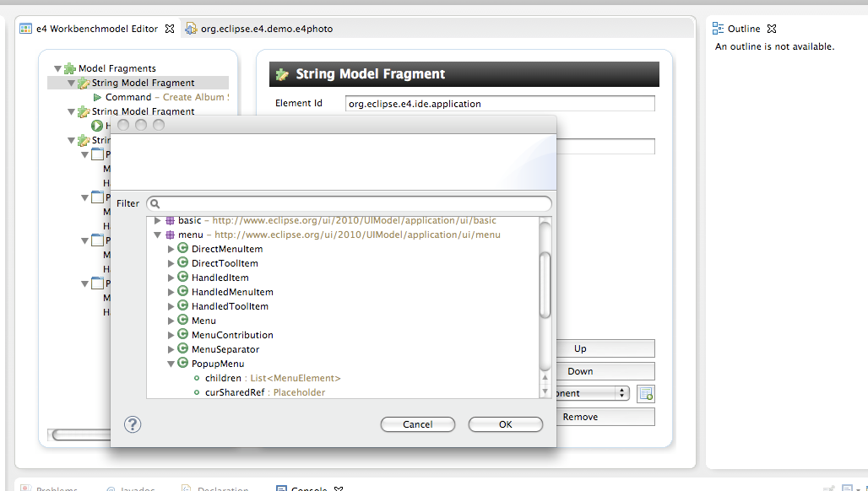The image size is (868, 491).
Task: Close the Outline view
Action: click(772, 29)
